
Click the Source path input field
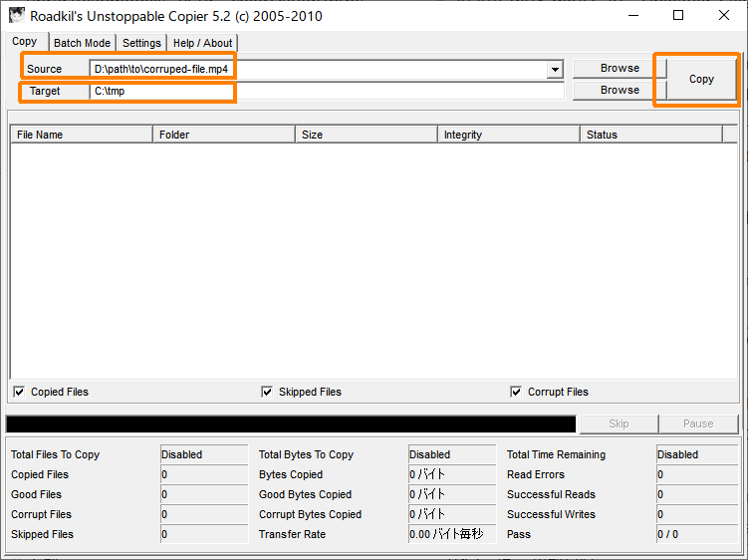coord(319,69)
